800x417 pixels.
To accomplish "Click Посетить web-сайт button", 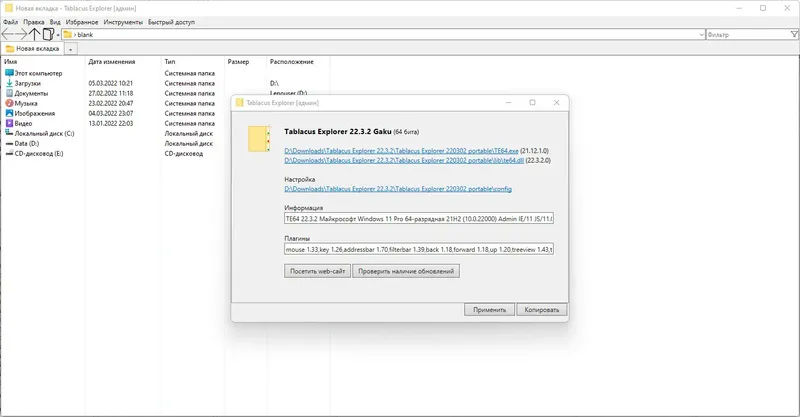I will point(317,272).
